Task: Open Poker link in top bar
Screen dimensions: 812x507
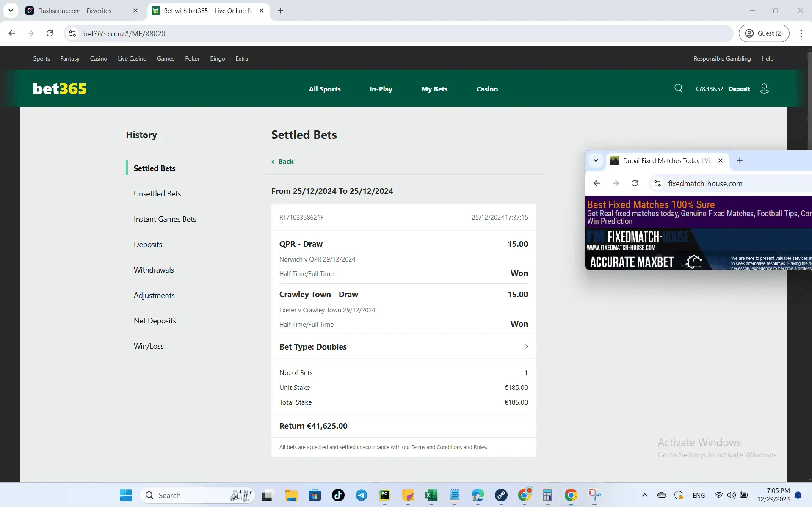Action: click(x=192, y=58)
